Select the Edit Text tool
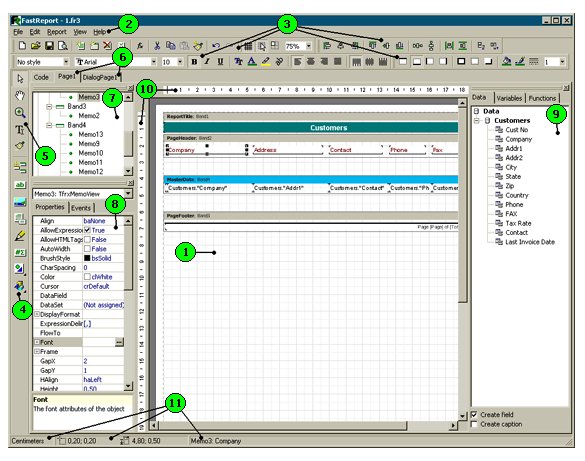The image size is (585, 461). pyautogui.click(x=20, y=129)
